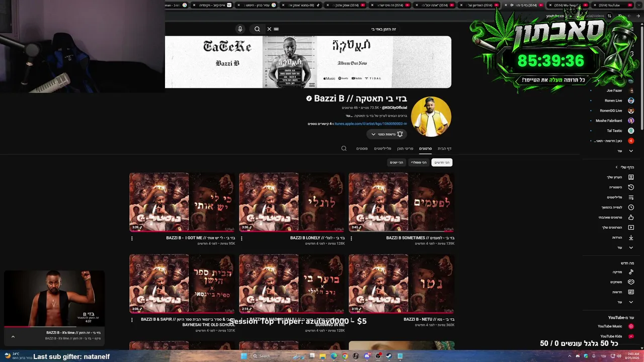Open the Playlists tab on channel
Screen dimensions: 644x362
(382, 148)
